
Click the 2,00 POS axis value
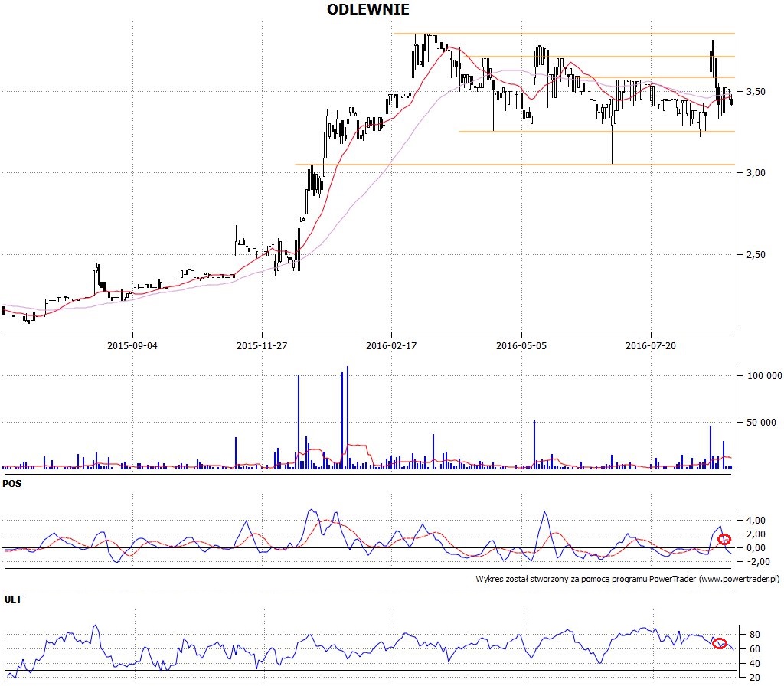click(756, 534)
